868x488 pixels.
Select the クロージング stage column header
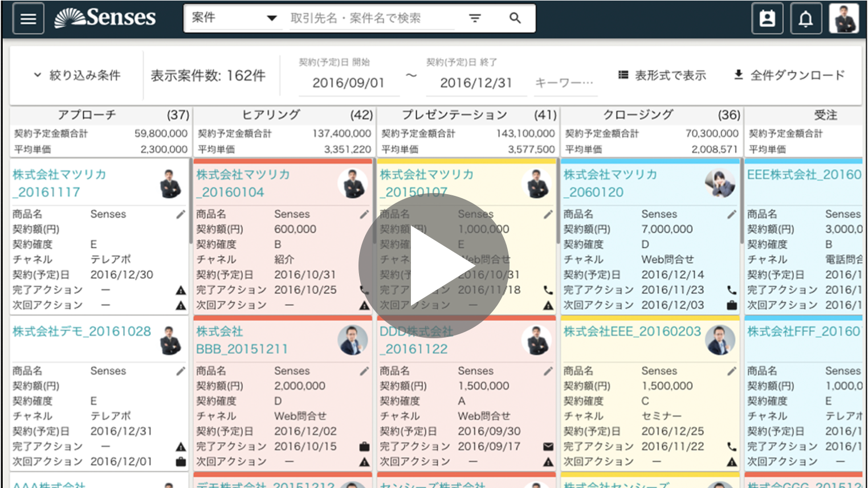coord(651,115)
